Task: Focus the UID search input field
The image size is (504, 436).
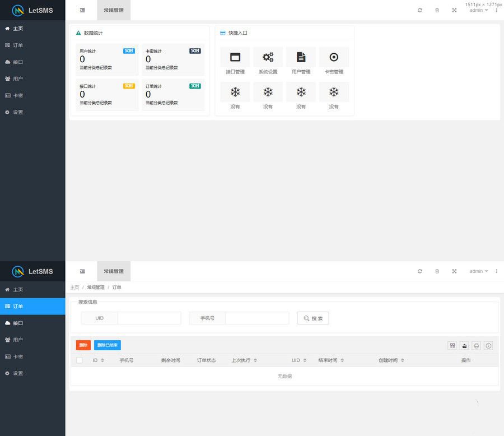Action: pos(149,318)
